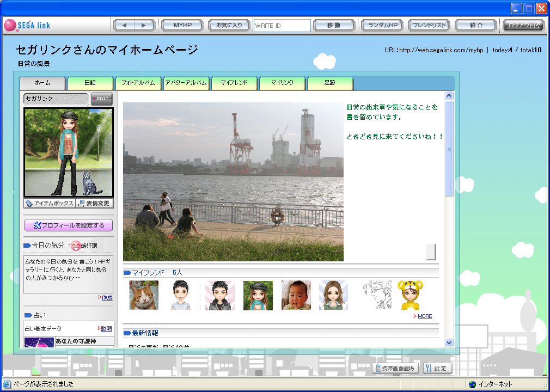Click the EDIT button beside the username
The height and width of the screenshot is (392, 550).
[101, 99]
